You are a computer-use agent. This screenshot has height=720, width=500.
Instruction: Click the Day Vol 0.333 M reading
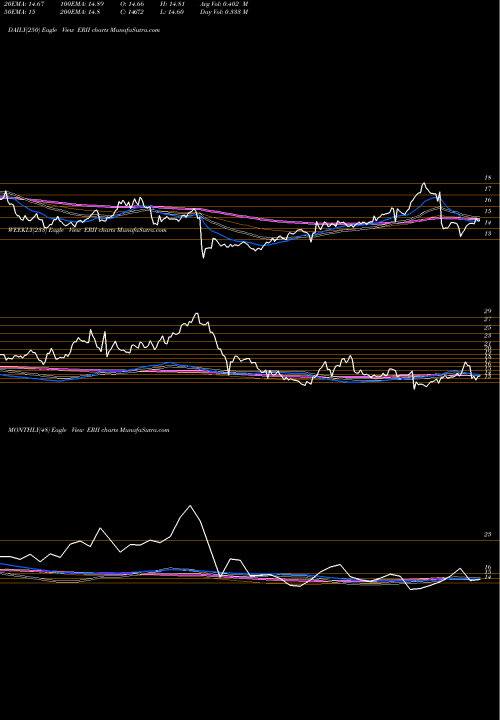[x=225, y=12]
